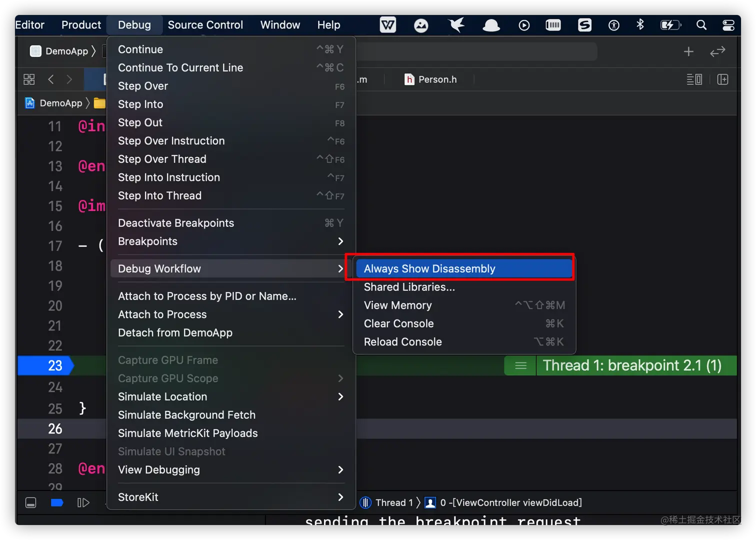This screenshot has width=756, height=540.
Task: Select Reload Console
Action: pos(464,342)
